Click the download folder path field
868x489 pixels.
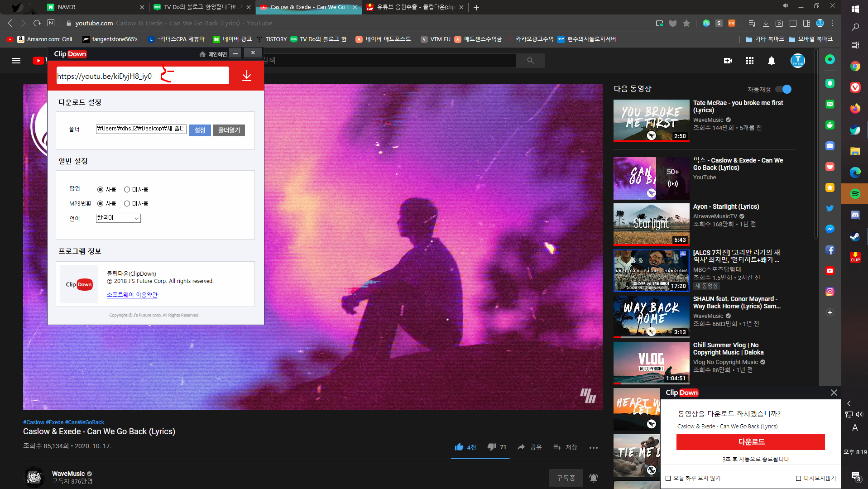click(x=141, y=129)
